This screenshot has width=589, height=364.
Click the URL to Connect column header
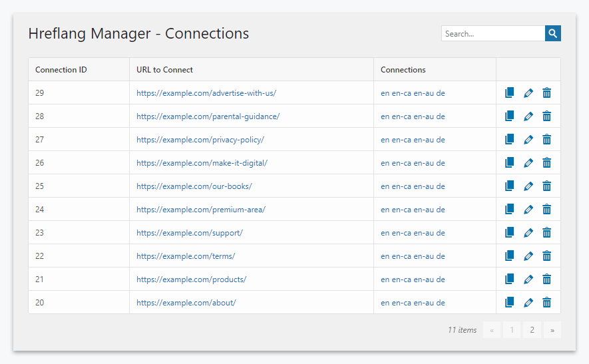click(164, 70)
